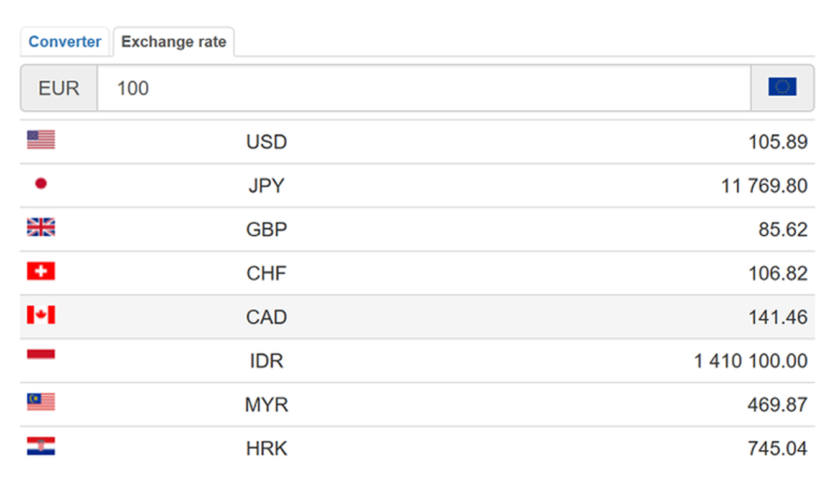The height and width of the screenshot is (504, 840).
Task: Click the United States flag icon
Action: click(41, 139)
